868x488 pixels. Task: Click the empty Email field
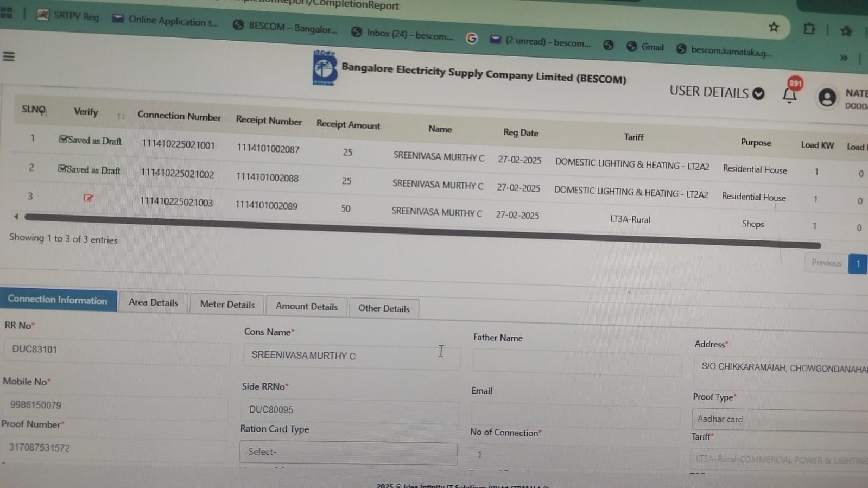[575, 415]
